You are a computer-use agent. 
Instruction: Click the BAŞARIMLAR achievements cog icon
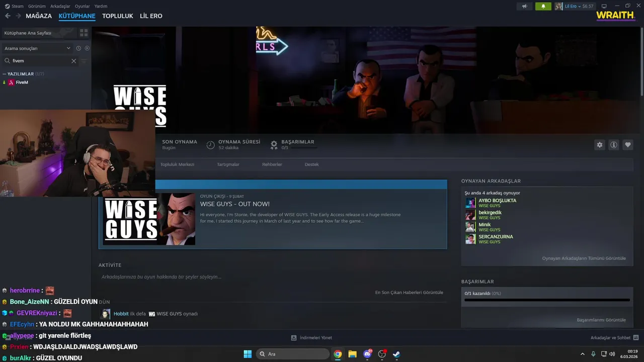[274, 145]
